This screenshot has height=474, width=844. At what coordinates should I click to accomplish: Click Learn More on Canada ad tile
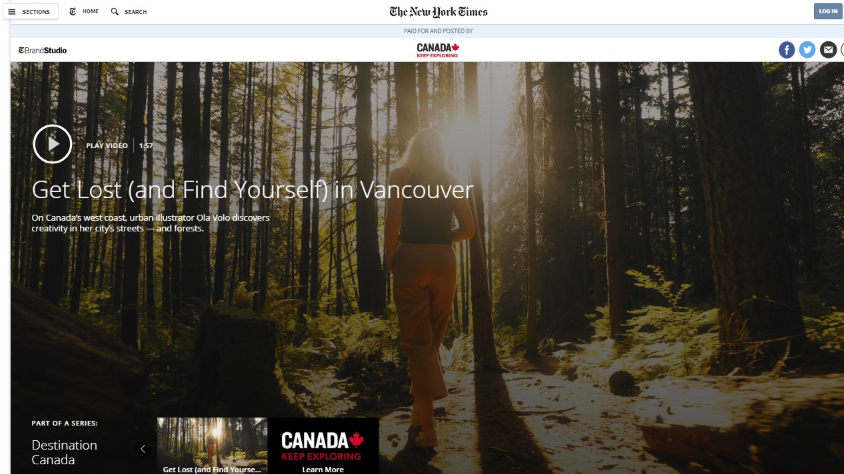323,469
